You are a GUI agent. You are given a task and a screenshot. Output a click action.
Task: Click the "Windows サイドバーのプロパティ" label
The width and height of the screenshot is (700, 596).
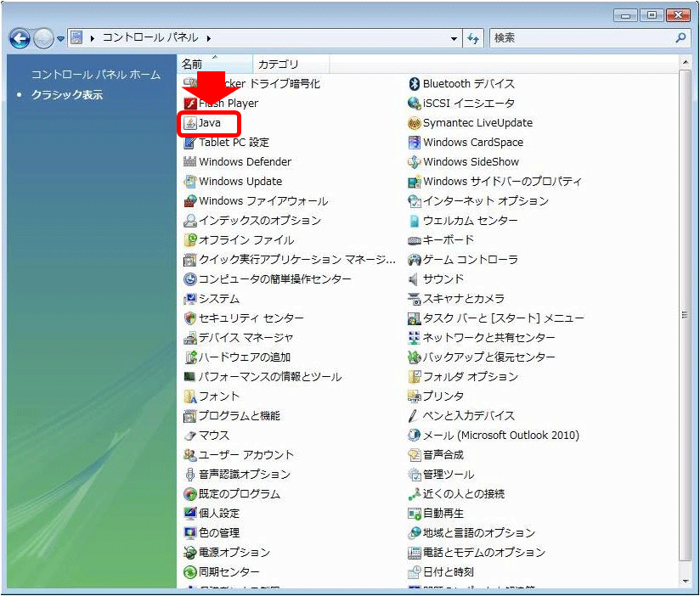tap(503, 182)
